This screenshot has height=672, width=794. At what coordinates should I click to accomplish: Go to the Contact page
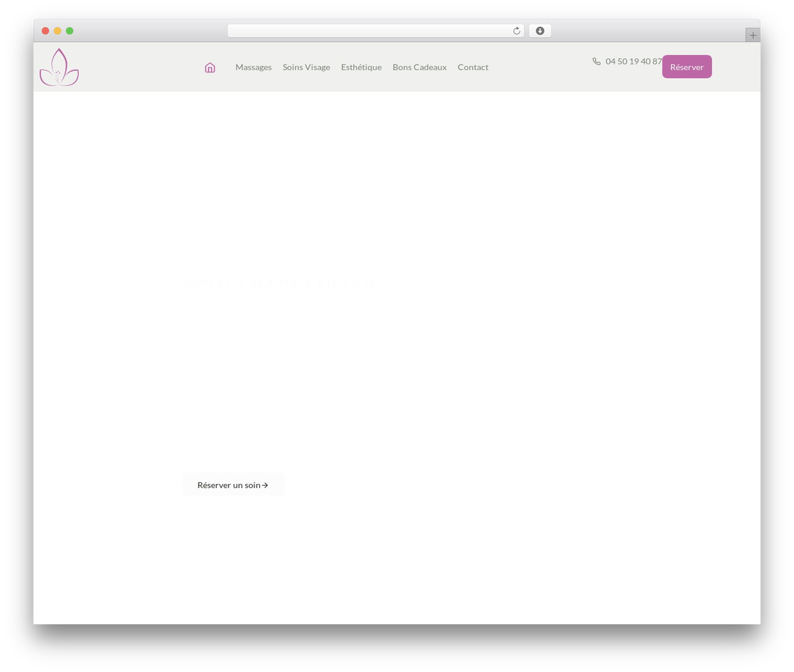473,67
